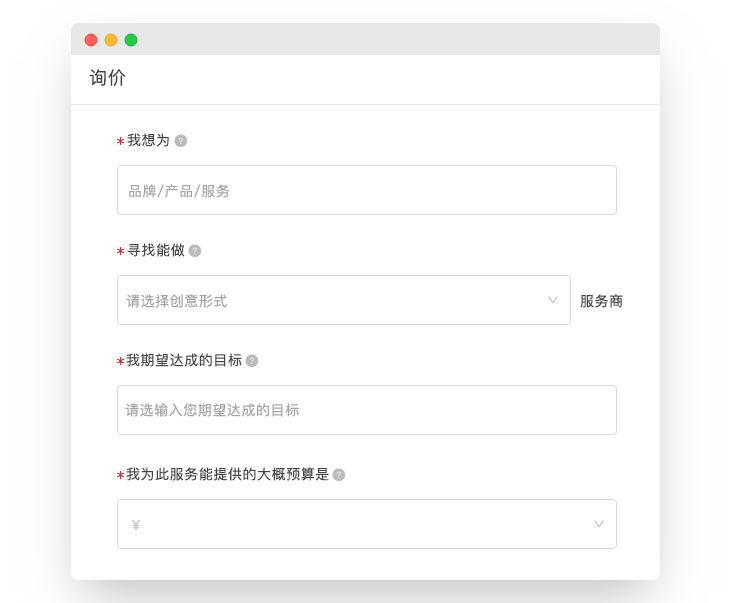
Task: Expand the budget selector via its chevron
Action: pos(599,524)
